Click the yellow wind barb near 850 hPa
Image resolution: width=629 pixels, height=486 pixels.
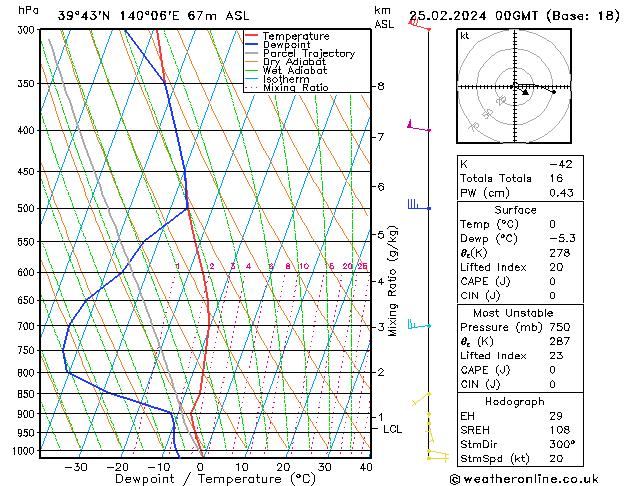(x=421, y=399)
